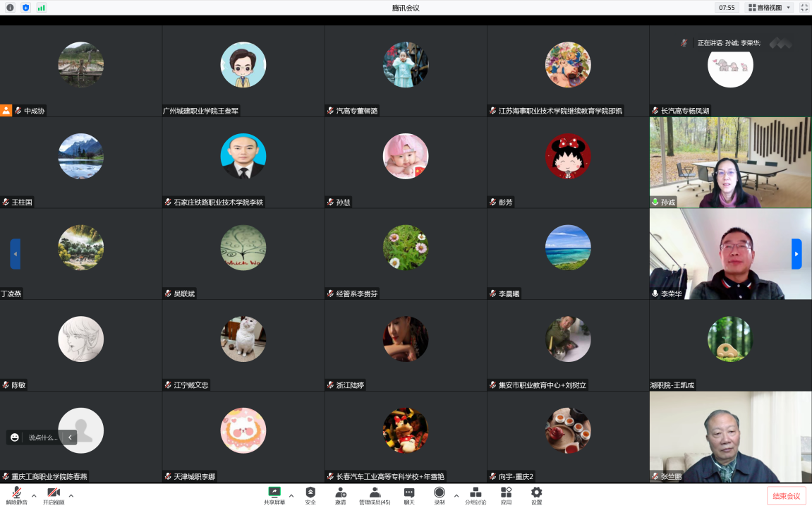Select 孙诚's video tile
The height and width of the screenshot is (508, 812).
click(730, 163)
